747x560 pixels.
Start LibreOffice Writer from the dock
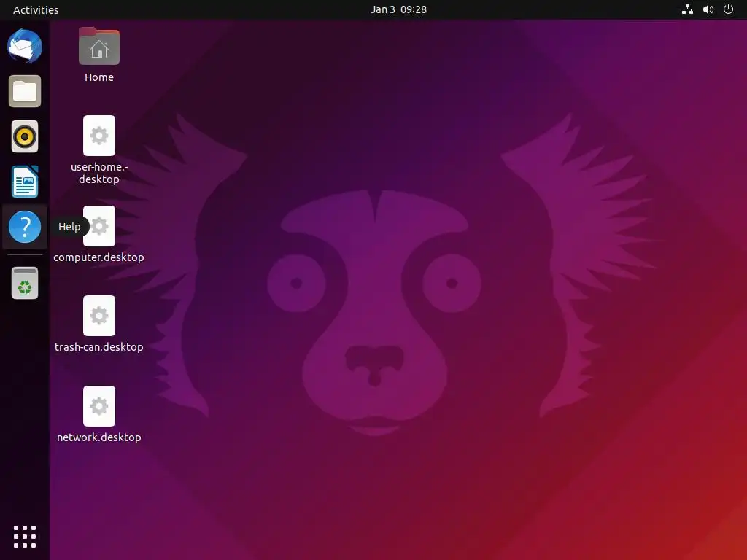click(x=25, y=182)
